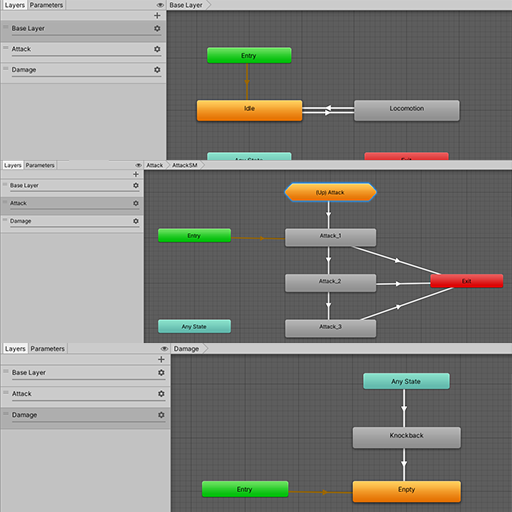This screenshot has height=512, width=512.
Task: Select the Locomotion state node
Action: [x=407, y=110]
